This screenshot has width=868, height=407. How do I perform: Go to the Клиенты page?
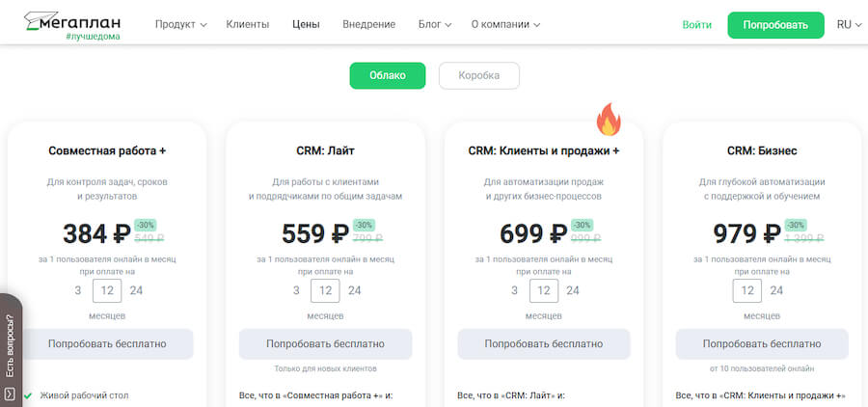point(247,25)
